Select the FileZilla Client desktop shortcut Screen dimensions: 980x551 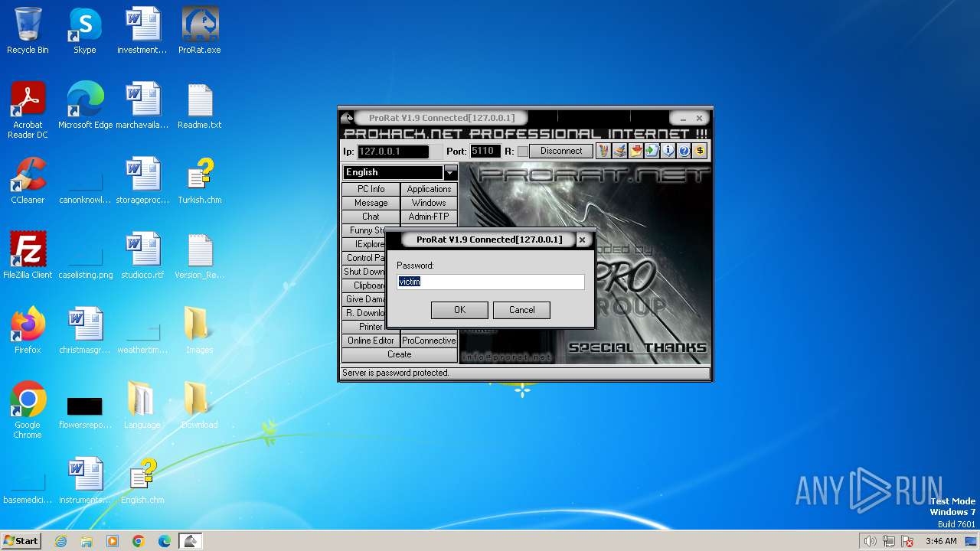pyautogui.click(x=28, y=256)
